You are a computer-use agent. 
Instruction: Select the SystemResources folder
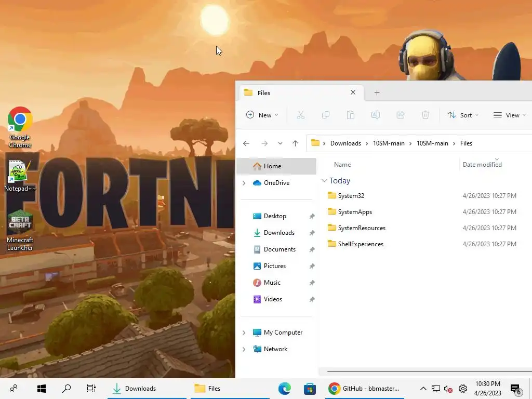click(362, 228)
